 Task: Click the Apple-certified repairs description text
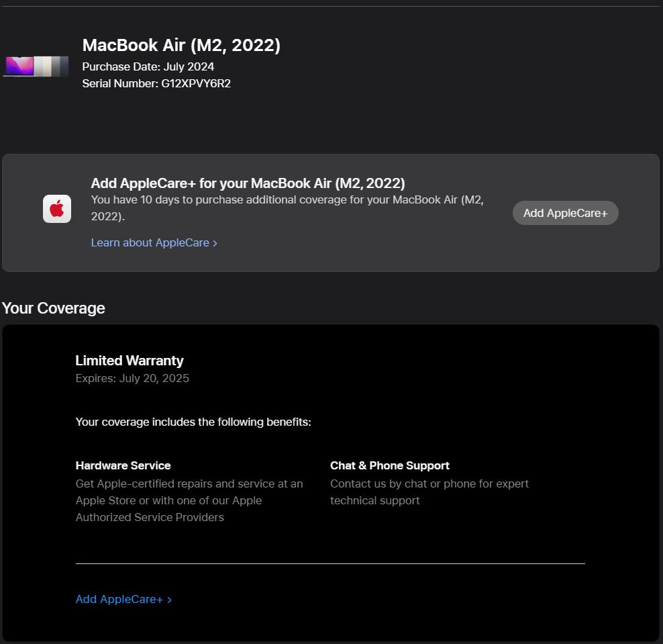[189, 500]
